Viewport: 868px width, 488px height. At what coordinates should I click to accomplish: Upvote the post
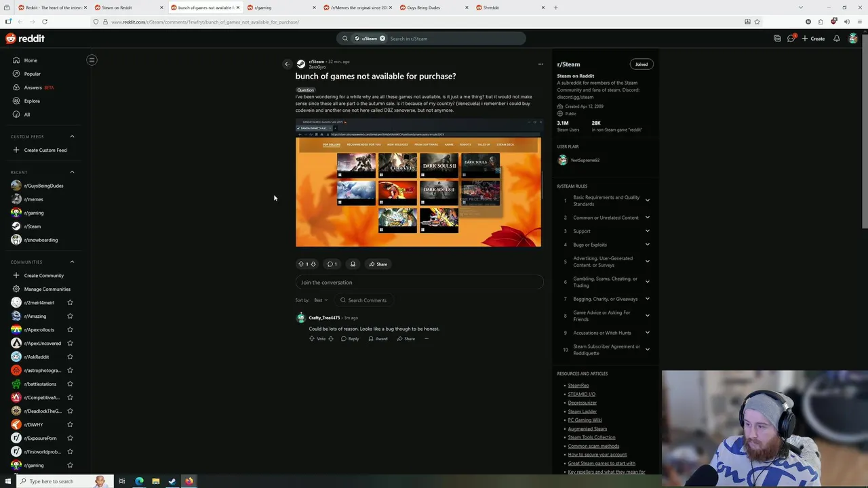point(301,264)
